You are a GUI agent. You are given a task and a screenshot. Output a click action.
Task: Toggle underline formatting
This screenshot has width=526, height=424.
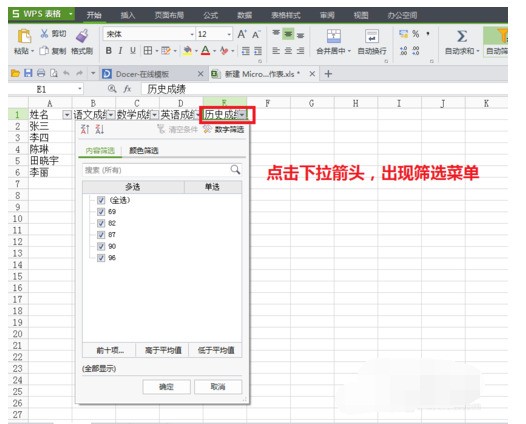133,51
